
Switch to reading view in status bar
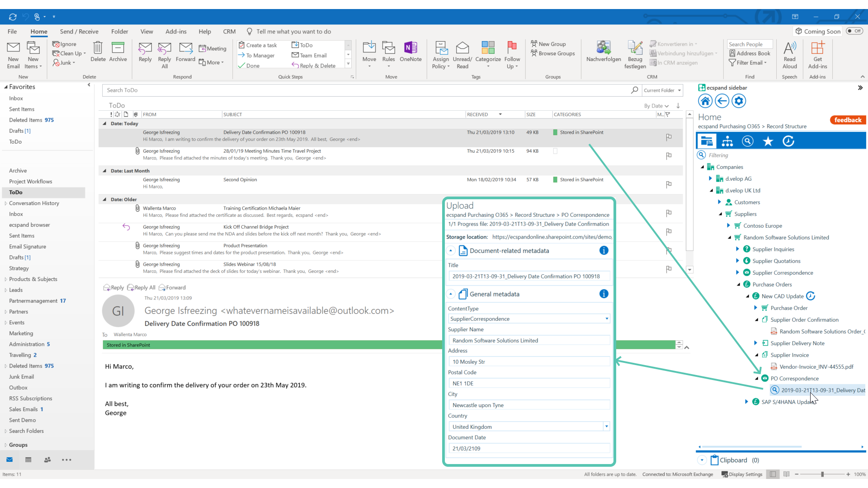point(787,474)
